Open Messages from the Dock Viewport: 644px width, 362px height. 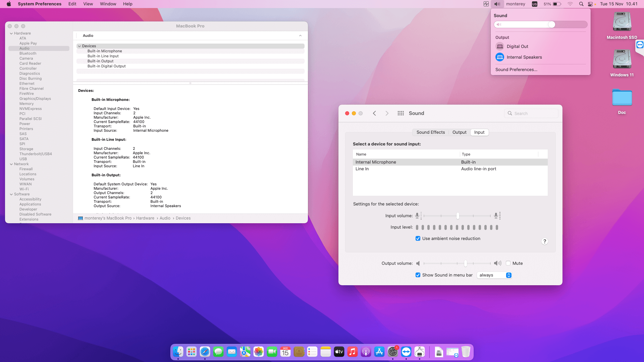pyautogui.click(x=218, y=352)
